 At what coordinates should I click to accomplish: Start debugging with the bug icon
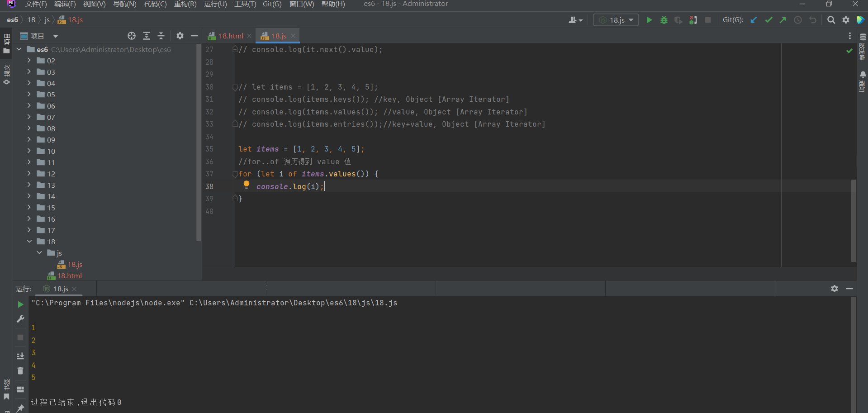[664, 20]
